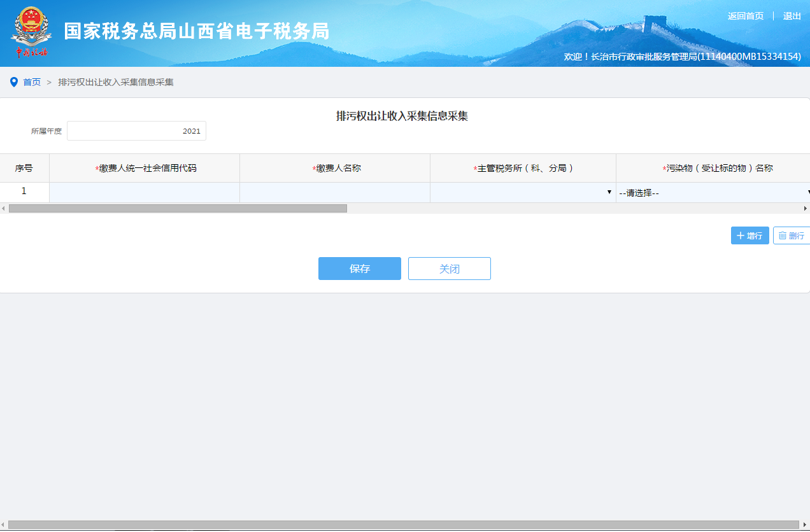Click the table horizontal scrollbar thumb
Viewport: 810px width, 532px height.
pyautogui.click(x=178, y=208)
